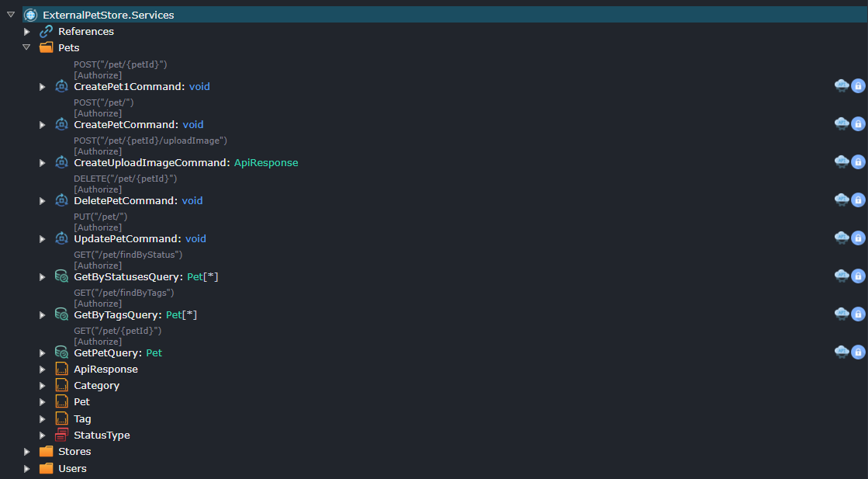This screenshot has width=868, height=479.
Task: Click the lock icon on GetByTagsQuery row
Action: (x=858, y=314)
